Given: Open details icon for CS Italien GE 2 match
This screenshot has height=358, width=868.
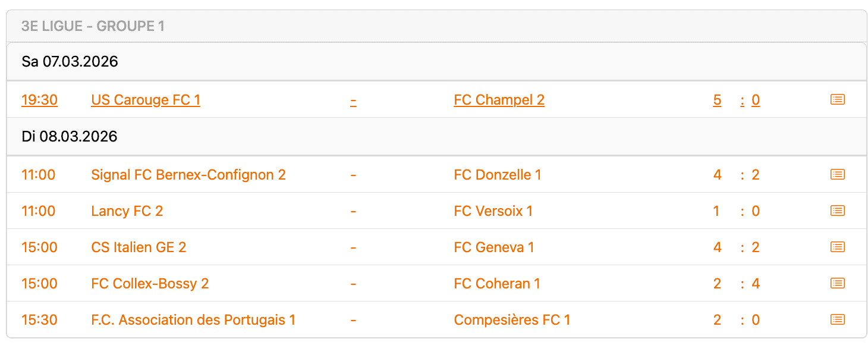Looking at the screenshot, I should click(837, 247).
